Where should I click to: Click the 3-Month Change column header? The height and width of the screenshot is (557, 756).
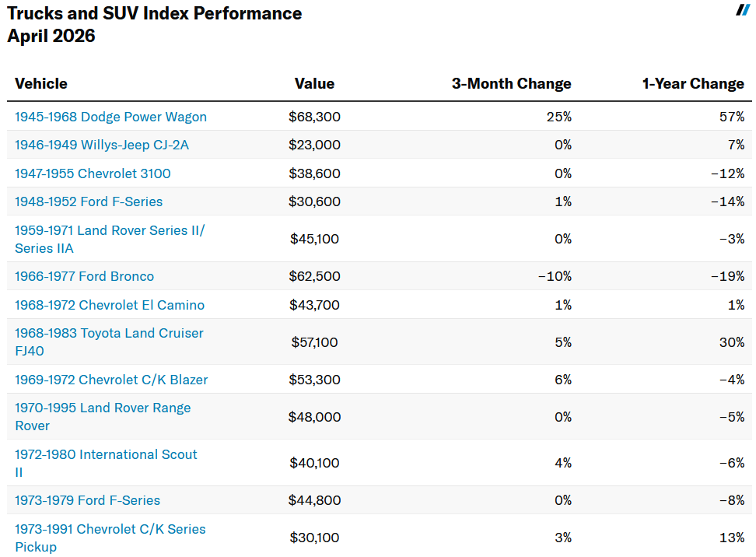[x=511, y=83]
